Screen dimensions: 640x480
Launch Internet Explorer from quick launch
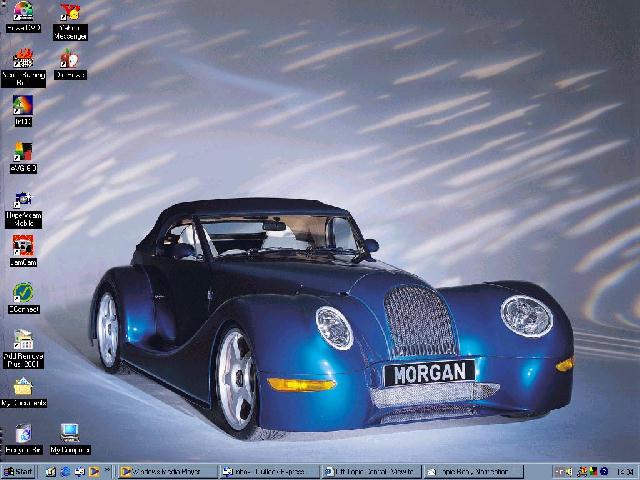click(65, 472)
